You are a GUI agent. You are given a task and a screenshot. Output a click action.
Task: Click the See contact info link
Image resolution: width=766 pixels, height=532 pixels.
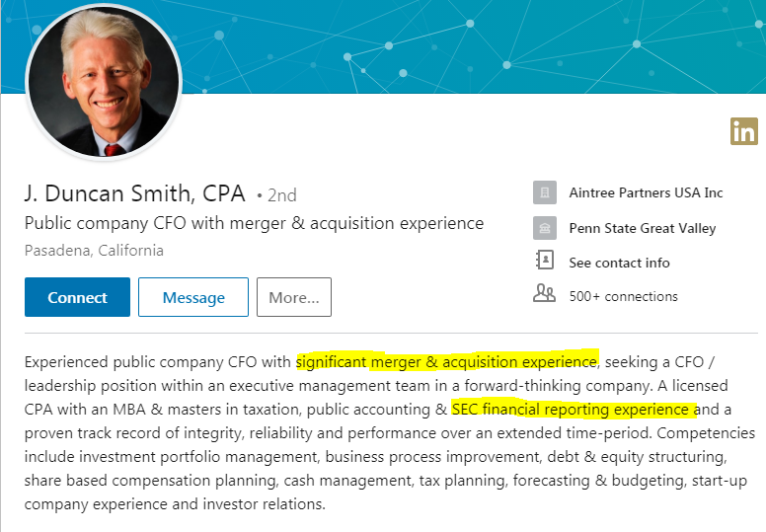(x=619, y=263)
